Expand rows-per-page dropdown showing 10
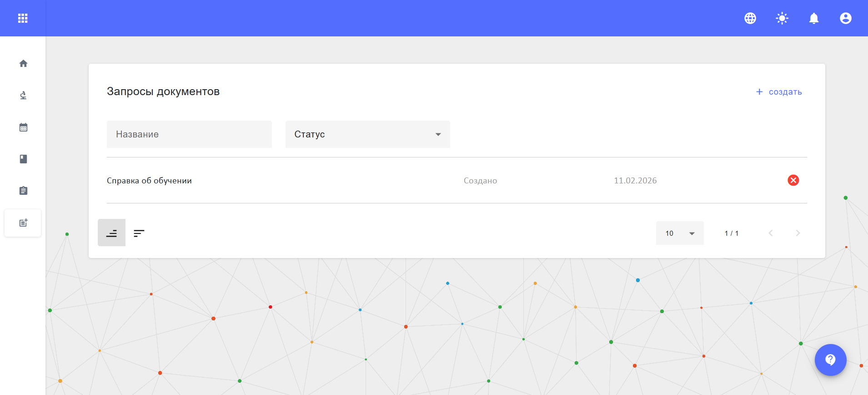This screenshot has height=395, width=868. tap(680, 233)
